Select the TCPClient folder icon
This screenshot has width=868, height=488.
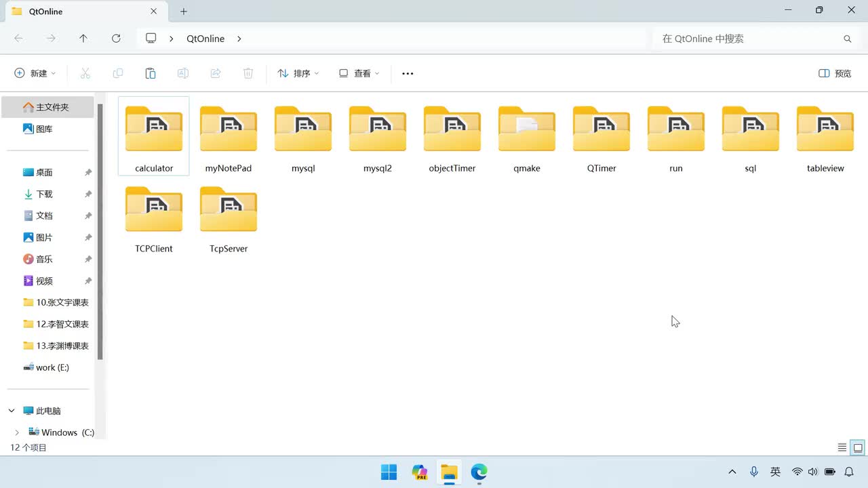[154, 209]
